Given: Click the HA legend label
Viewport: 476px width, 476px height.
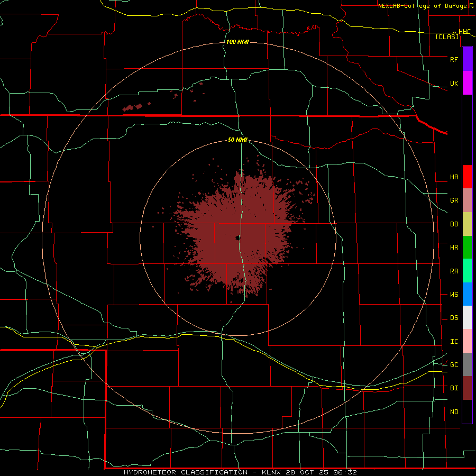Looking at the screenshot, I should [454, 177].
